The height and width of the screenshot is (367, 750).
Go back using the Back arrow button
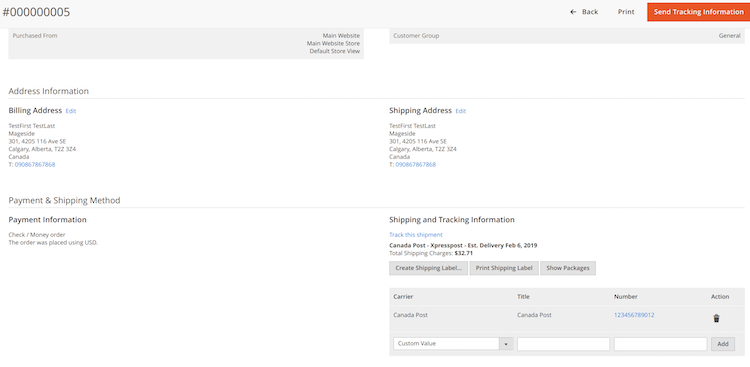coord(584,12)
